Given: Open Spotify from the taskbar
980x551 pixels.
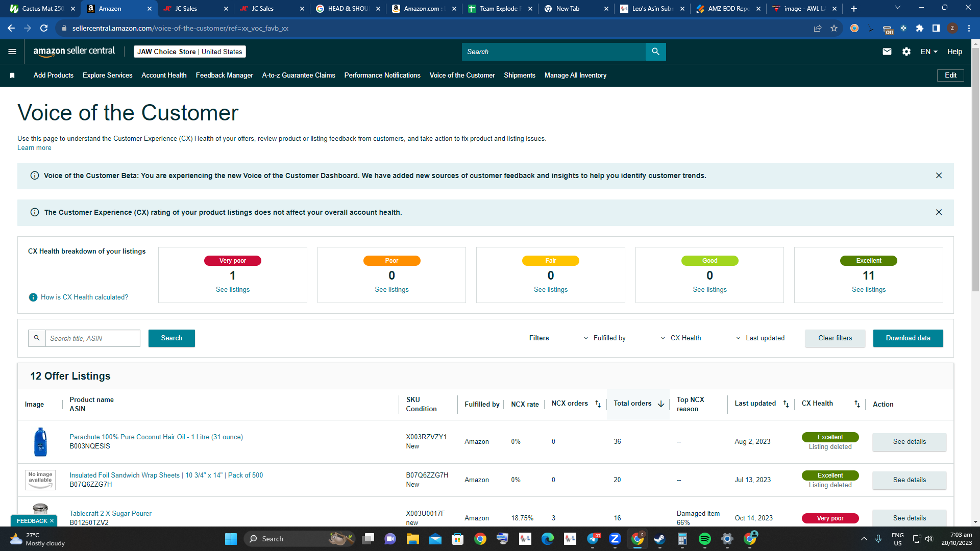Looking at the screenshot, I should coord(705,539).
